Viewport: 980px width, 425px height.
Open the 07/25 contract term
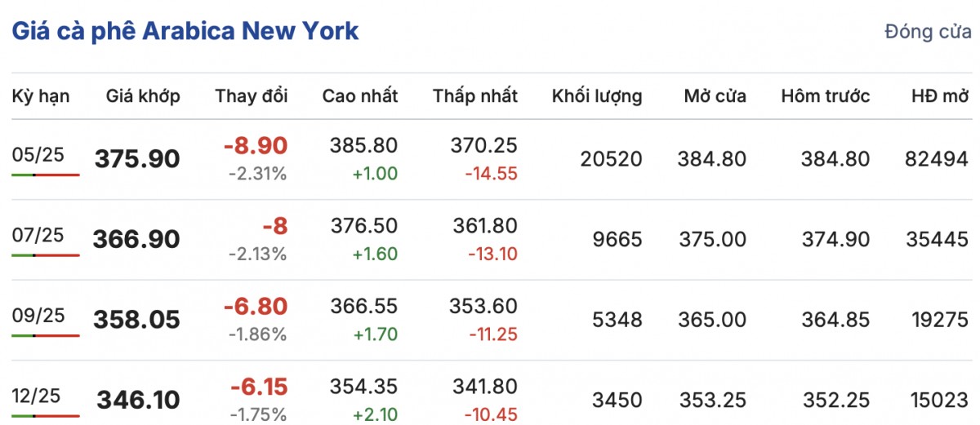38,236
